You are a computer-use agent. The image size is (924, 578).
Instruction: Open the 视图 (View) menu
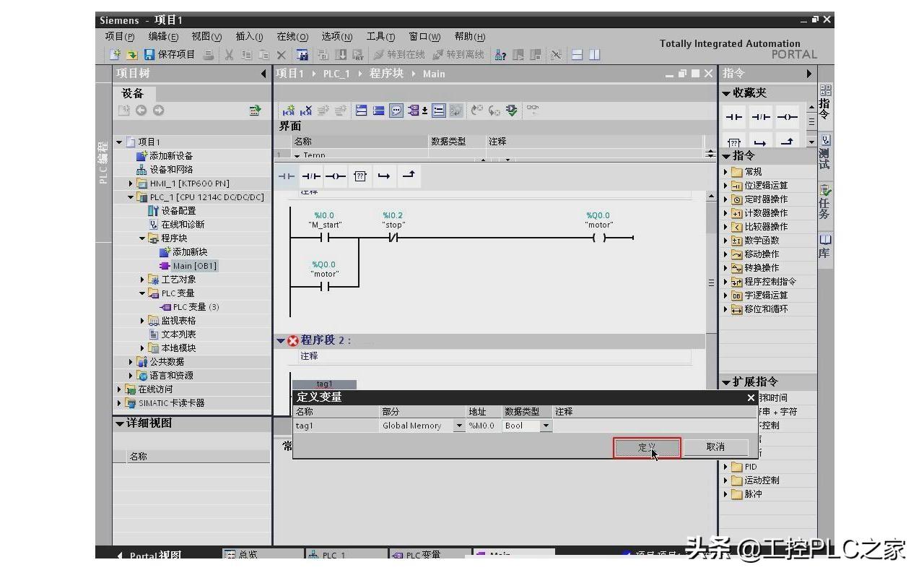click(206, 37)
